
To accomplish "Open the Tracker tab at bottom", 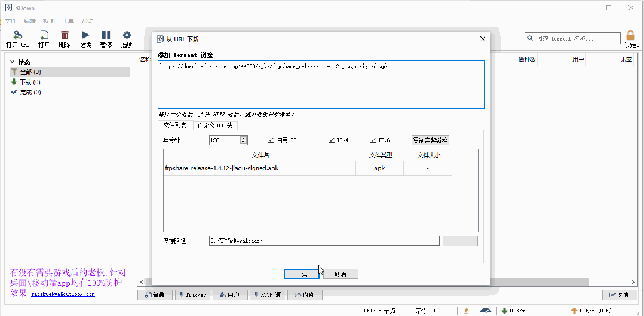I will pos(191,294).
